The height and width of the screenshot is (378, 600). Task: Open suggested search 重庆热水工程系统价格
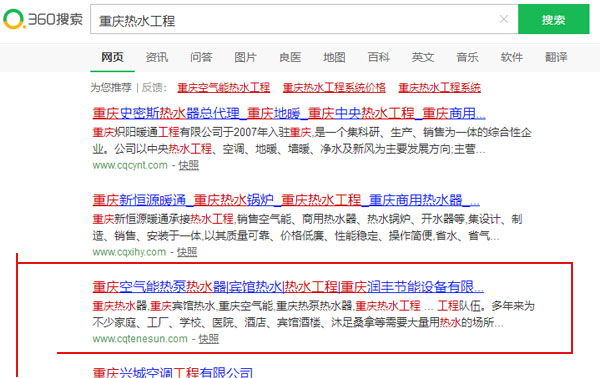coord(334,88)
